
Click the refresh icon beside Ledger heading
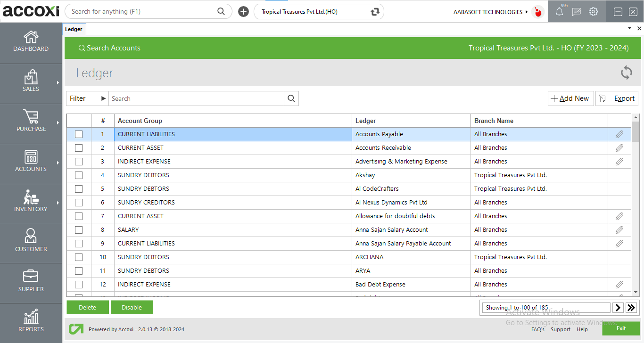626,73
